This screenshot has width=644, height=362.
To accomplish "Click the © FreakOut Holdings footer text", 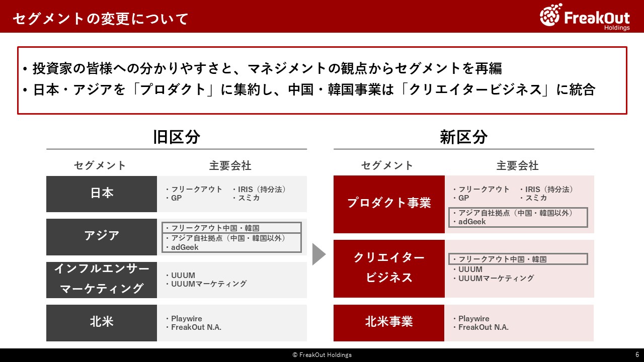I will point(322,355).
